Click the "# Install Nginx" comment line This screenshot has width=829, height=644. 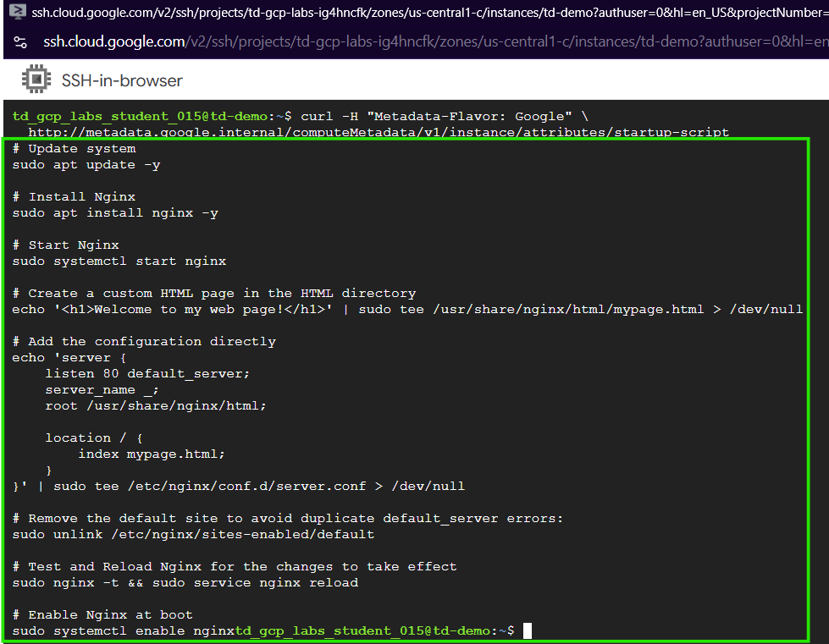click(x=74, y=196)
